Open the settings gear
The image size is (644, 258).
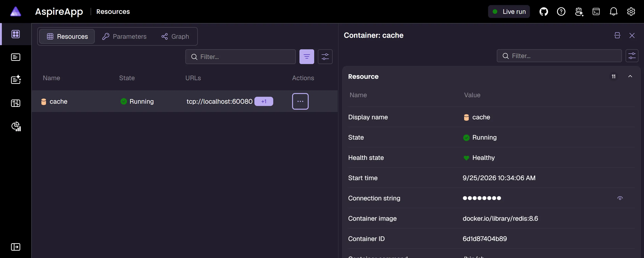(x=631, y=12)
